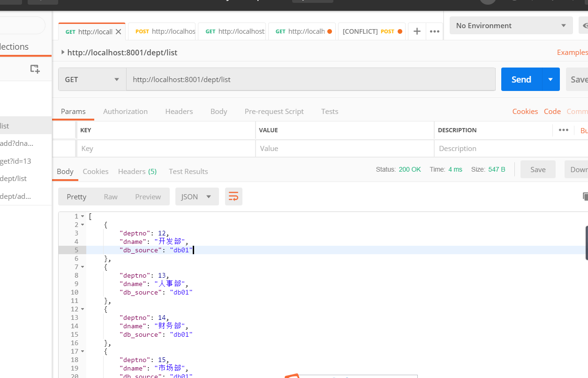Collapse the code fold arrow at line 12
This screenshot has width=588, height=378.
point(83,309)
